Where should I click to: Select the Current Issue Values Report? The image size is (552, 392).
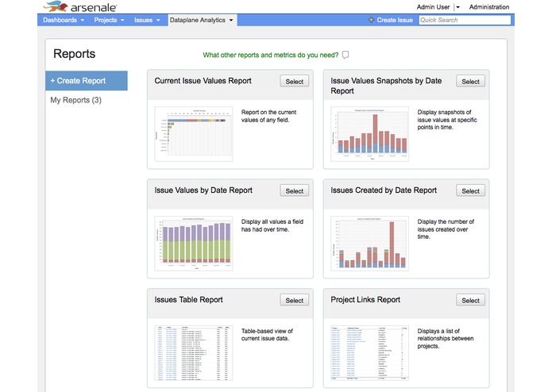point(295,81)
